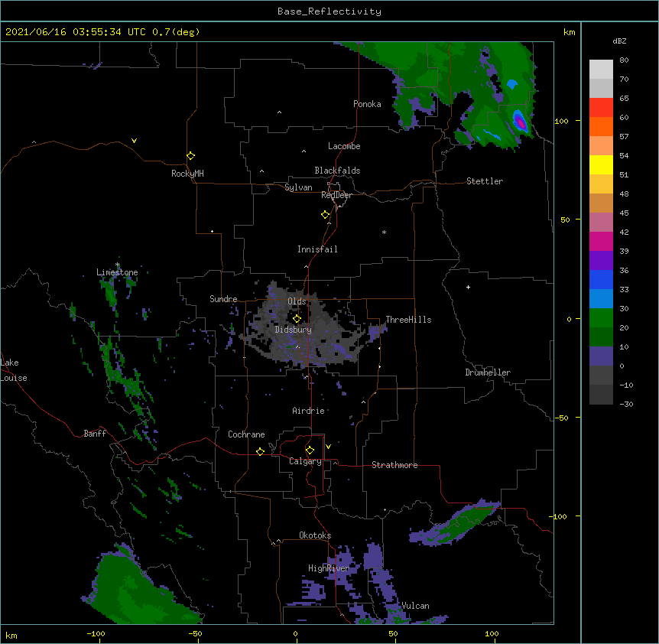Click the ThreeHills label
659x644 pixels.
(x=408, y=320)
